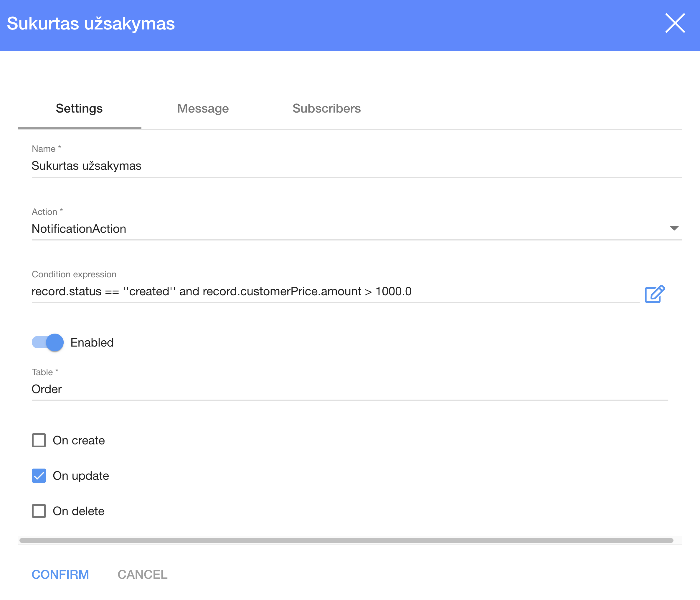Viewport: 700px width, 600px height.
Task: Toggle the Enabled switch off
Action: point(48,342)
